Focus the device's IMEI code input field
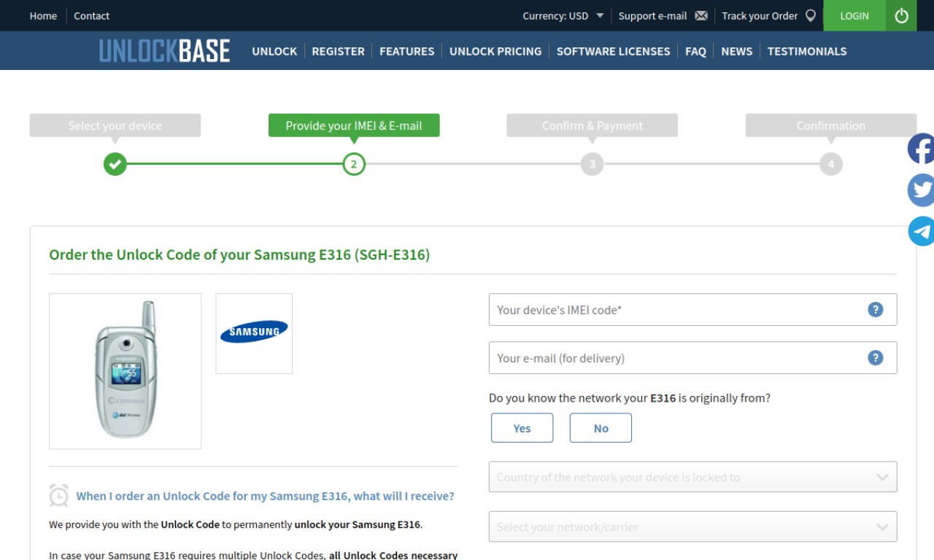The image size is (934, 560). click(x=692, y=310)
